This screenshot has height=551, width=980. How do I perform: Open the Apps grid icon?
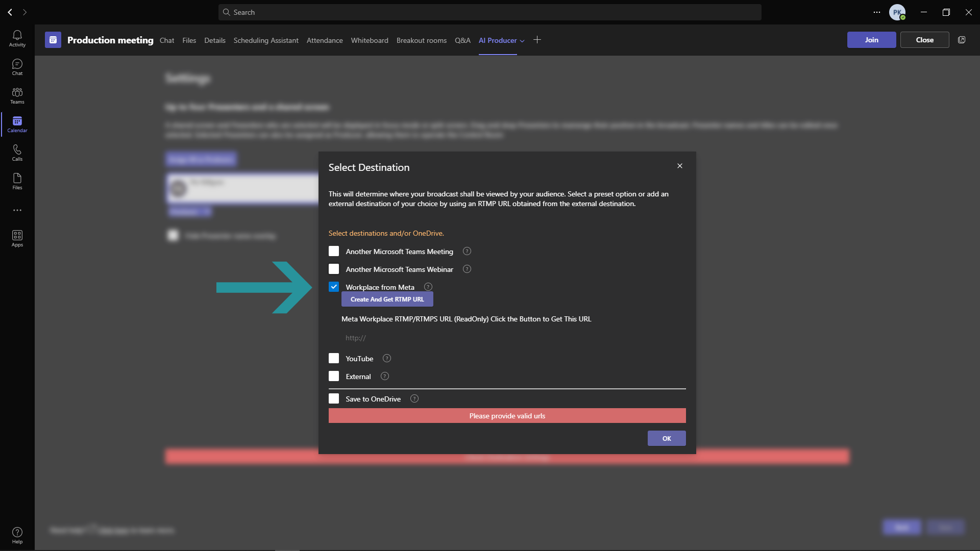[17, 238]
